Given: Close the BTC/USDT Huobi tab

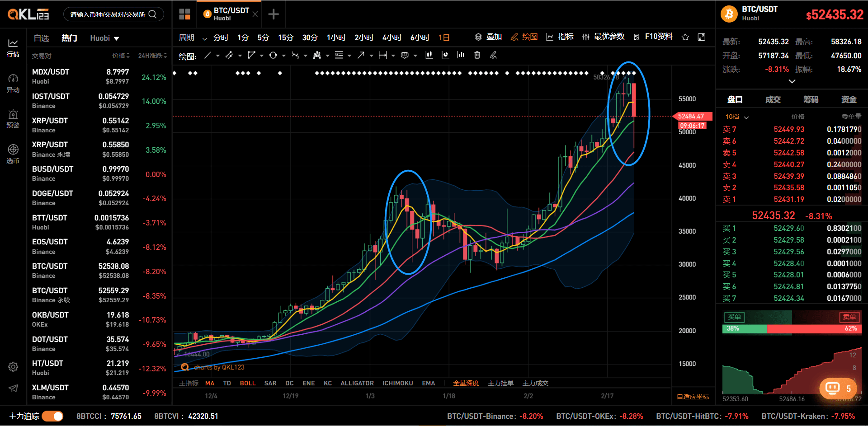Looking at the screenshot, I should tap(255, 14).
